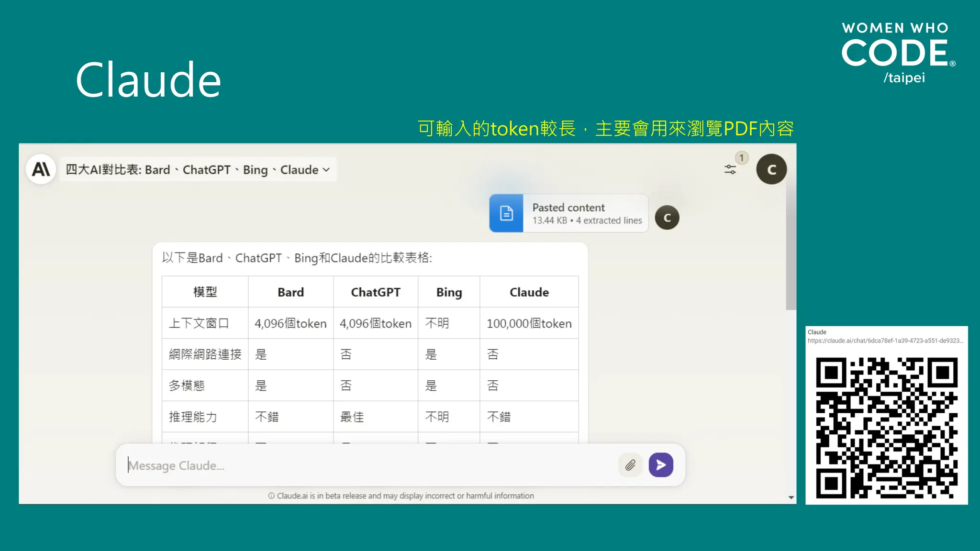Click the 上下文窗口 row label

pos(199,323)
